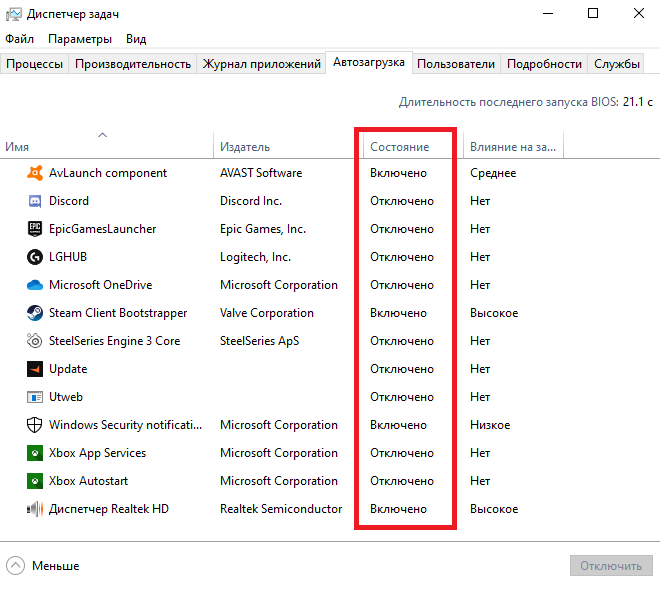660x589 pixels.
Task: Select the Windows Security notificati... name
Action: click(x=125, y=425)
